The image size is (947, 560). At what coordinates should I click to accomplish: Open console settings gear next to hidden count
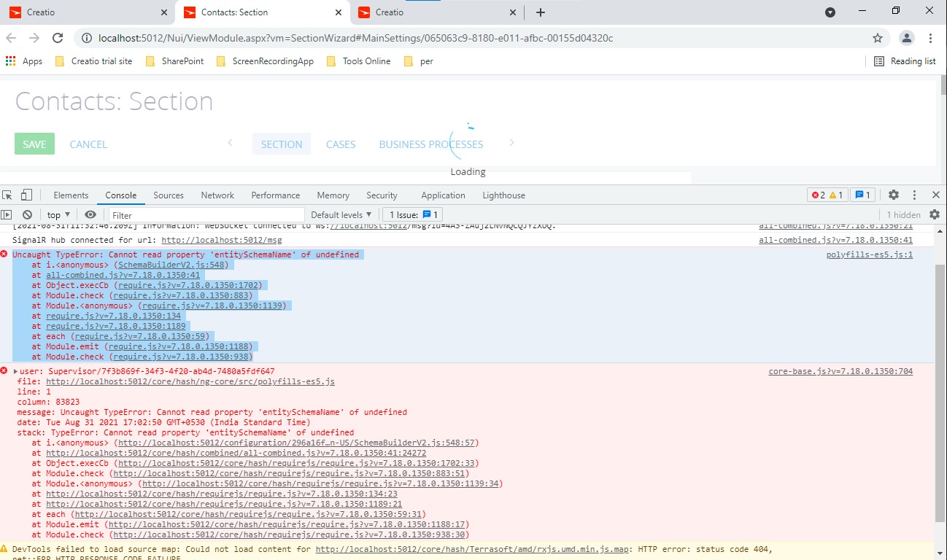(935, 214)
